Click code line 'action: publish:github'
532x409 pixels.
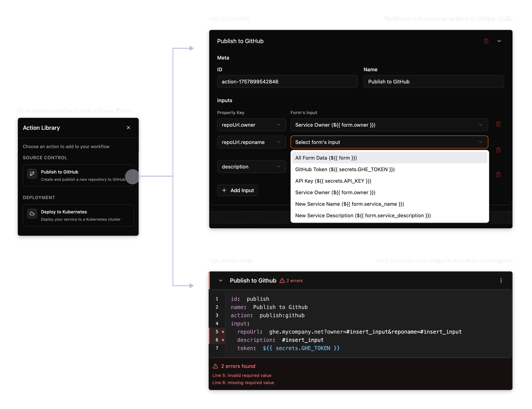[x=267, y=315]
